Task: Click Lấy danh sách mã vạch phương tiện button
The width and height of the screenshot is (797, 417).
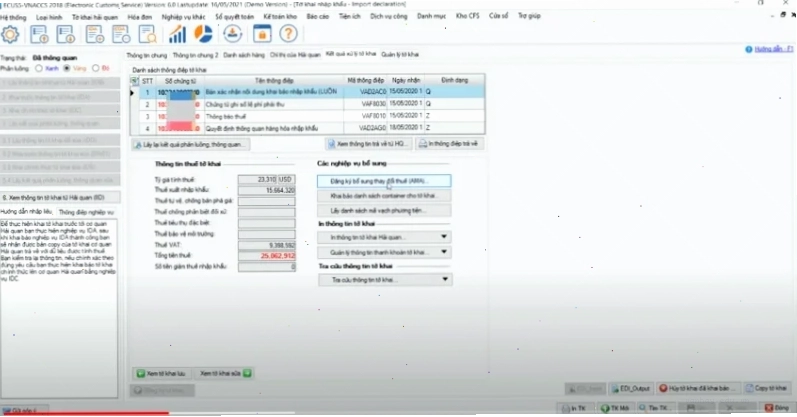Action: click(384, 211)
